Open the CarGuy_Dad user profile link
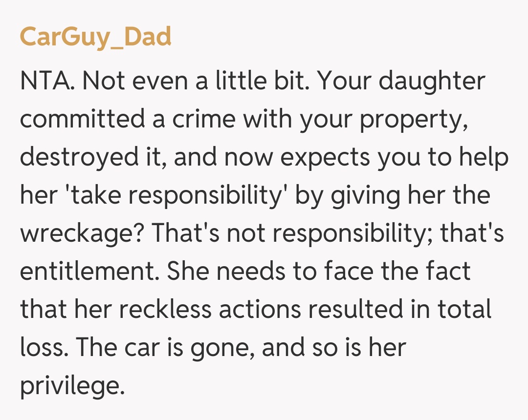The width and height of the screenshot is (528, 420). 96,37
